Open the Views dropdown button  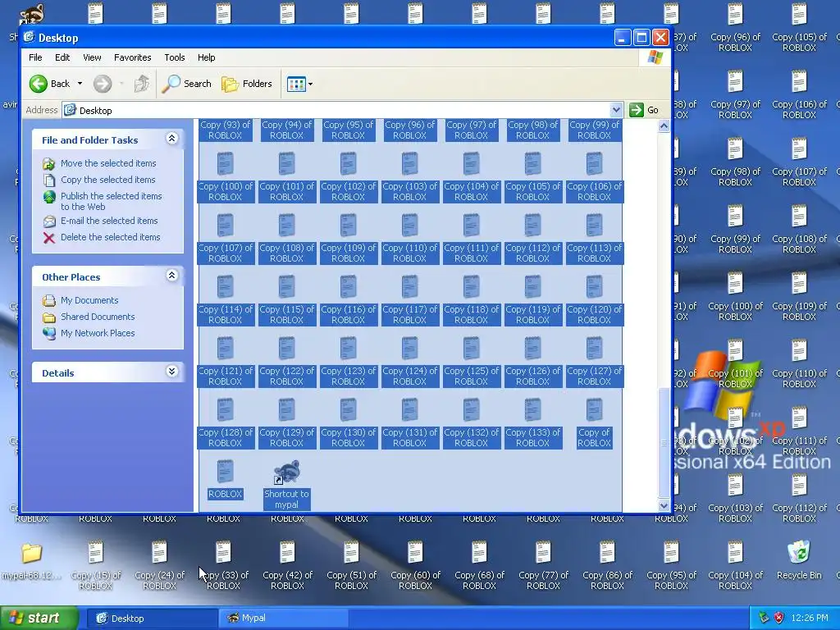point(299,84)
